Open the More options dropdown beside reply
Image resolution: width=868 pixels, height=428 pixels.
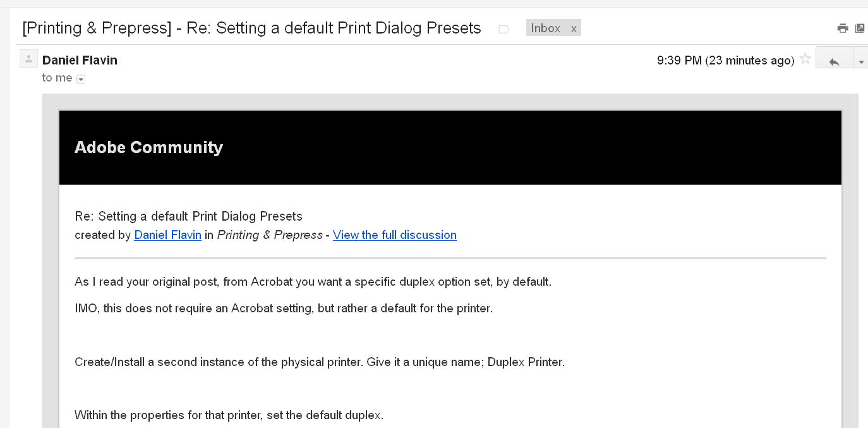pyautogui.click(x=860, y=61)
